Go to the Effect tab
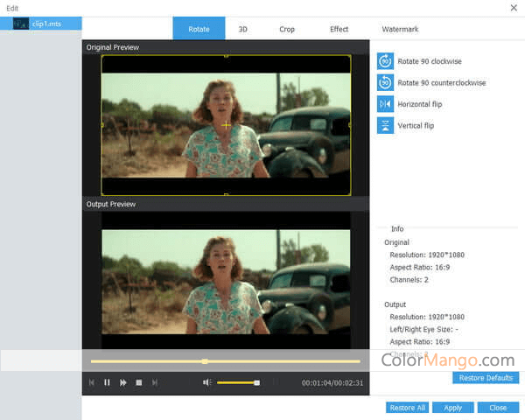This screenshot has width=525, height=420. pos(339,29)
